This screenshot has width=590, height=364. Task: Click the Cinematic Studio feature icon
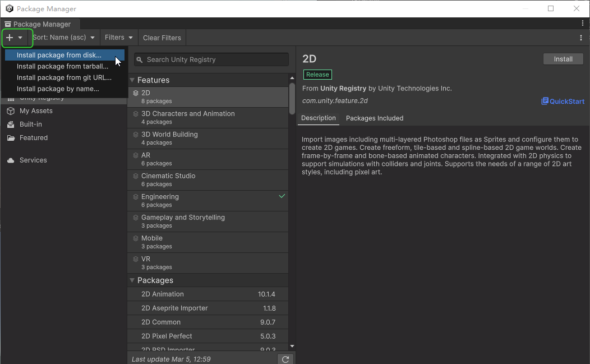136,176
